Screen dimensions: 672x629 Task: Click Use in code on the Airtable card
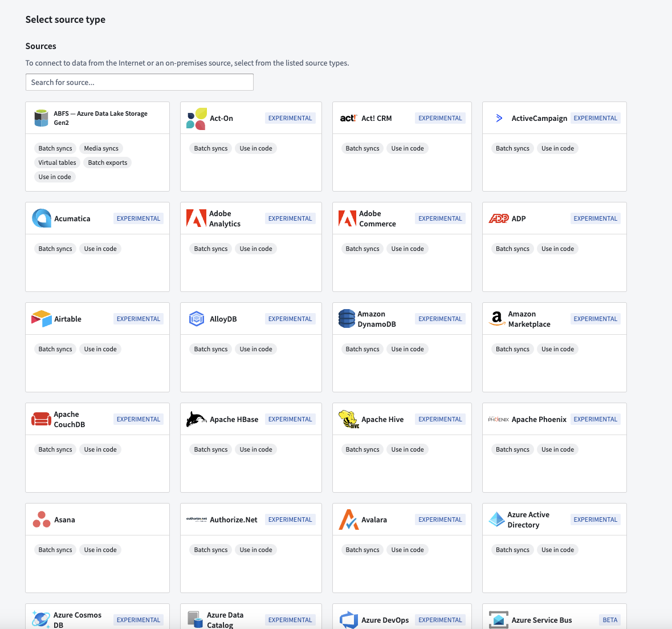[x=100, y=349]
